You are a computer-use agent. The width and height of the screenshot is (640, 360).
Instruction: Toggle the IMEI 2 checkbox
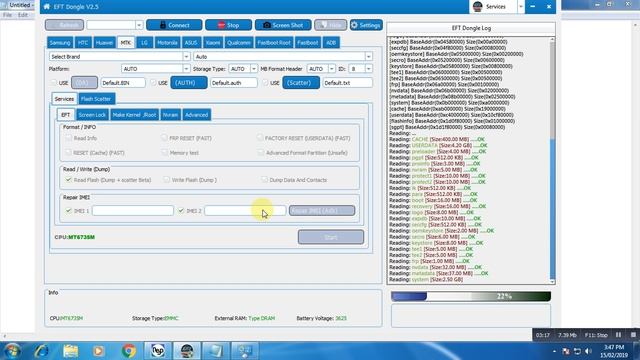181,211
